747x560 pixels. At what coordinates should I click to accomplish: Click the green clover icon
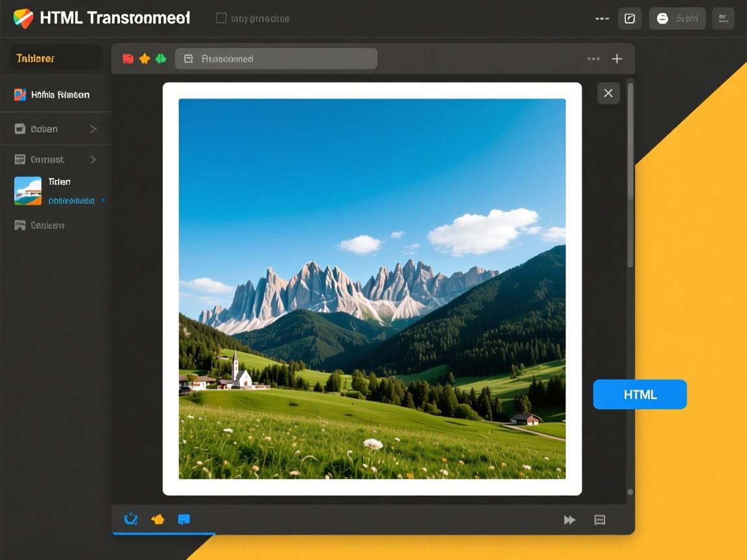click(x=160, y=59)
